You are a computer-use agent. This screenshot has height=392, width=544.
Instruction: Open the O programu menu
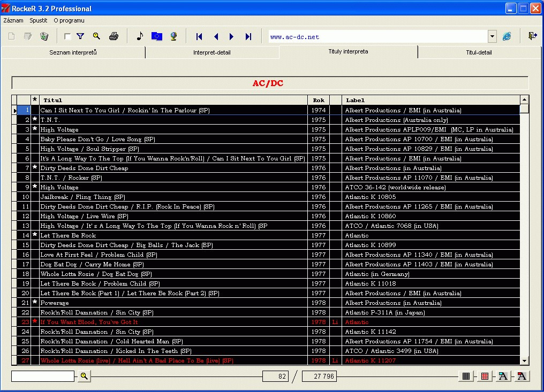coord(69,20)
